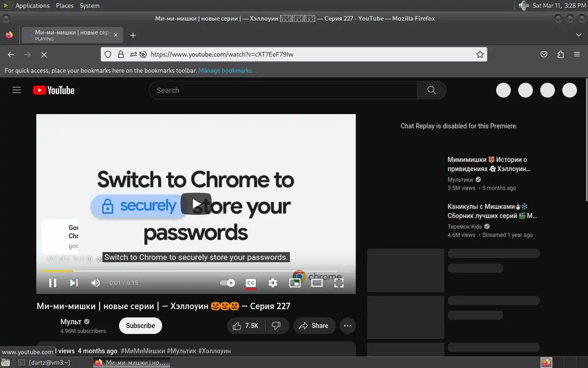
Task: Open the volume control in top panel
Action: 523,6
